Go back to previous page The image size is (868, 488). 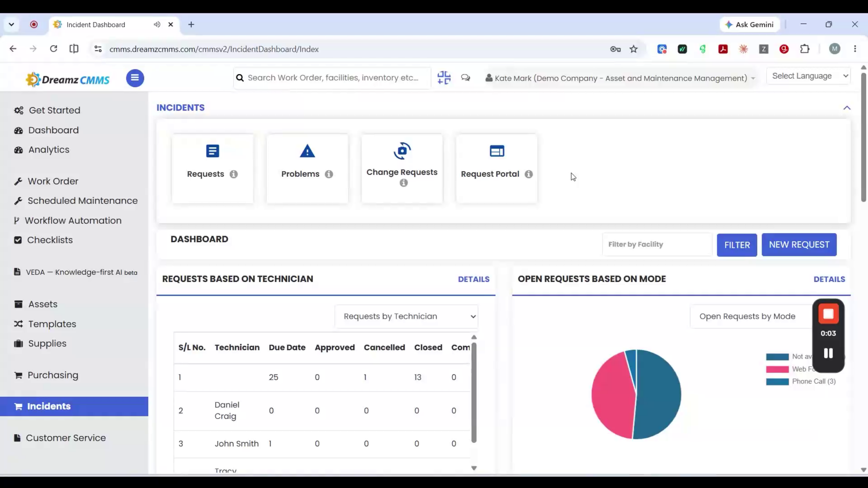coord(13,49)
